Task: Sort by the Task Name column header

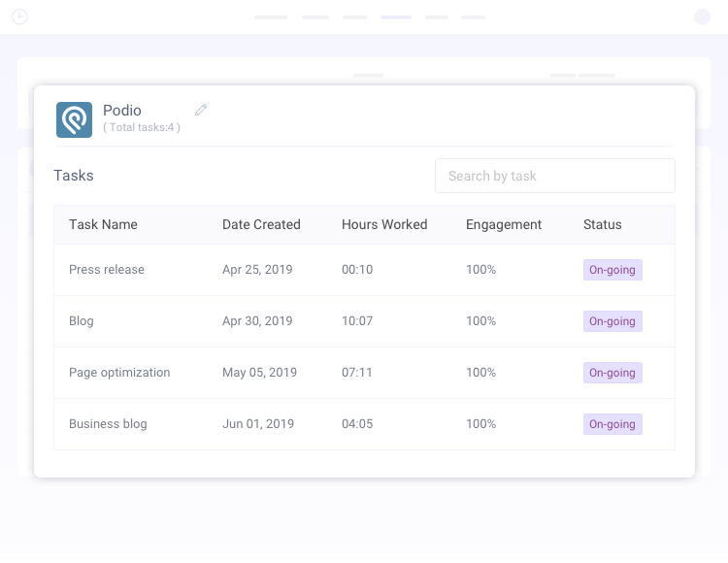Action: (x=103, y=224)
